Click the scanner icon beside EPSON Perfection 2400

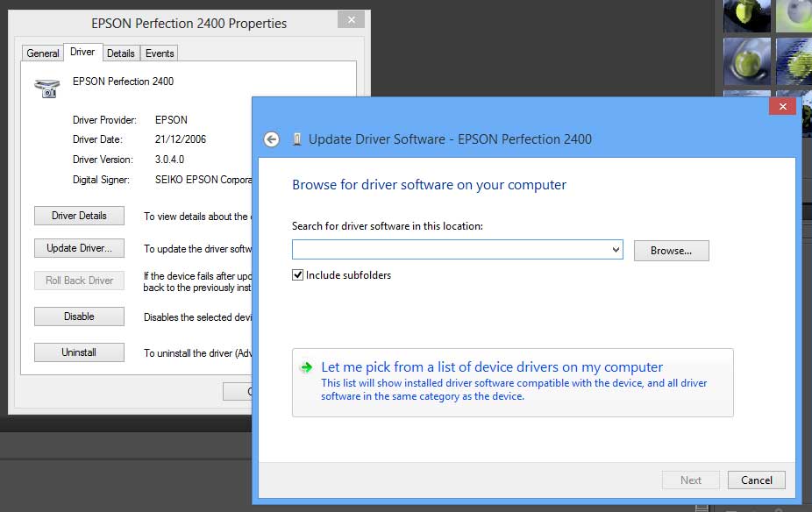tap(46, 86)
